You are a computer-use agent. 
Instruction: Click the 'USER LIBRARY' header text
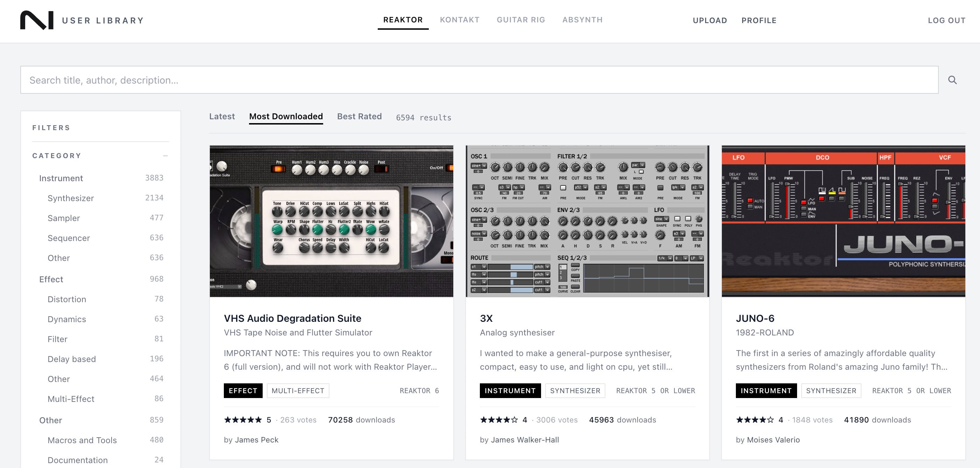coord(103,21)
